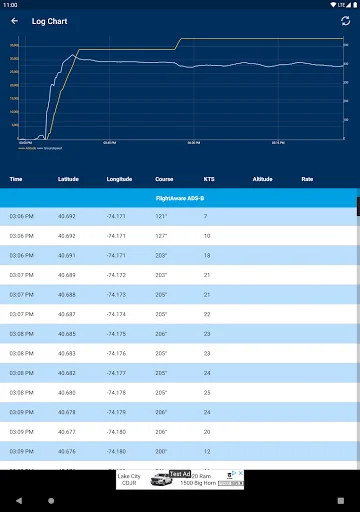Refresh the log chart

point(346,21)
